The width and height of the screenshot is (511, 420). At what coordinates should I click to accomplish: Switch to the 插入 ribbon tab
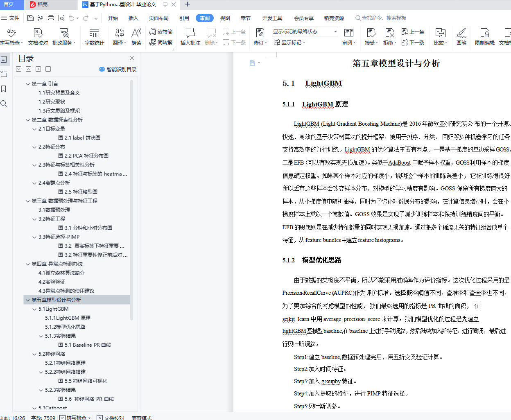click(133, 18)
